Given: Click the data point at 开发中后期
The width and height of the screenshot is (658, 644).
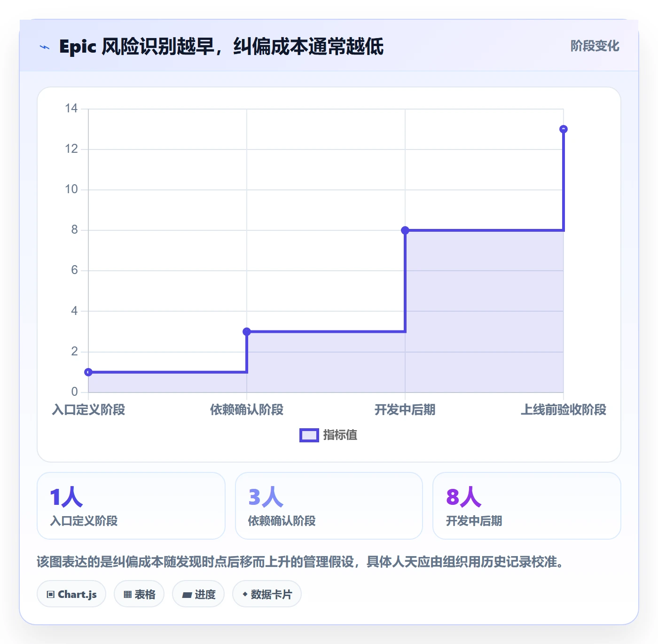Looking at the screenshot, I should point(405,230).
